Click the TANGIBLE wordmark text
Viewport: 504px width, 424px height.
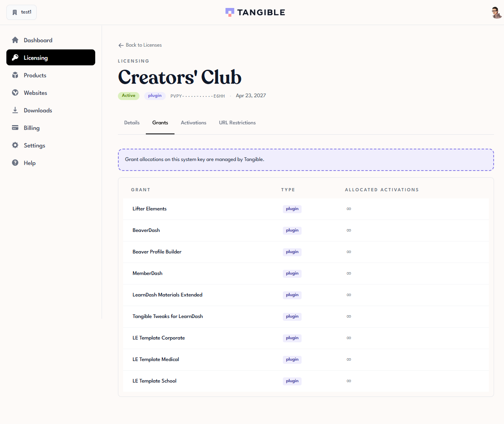click(261, 12)
